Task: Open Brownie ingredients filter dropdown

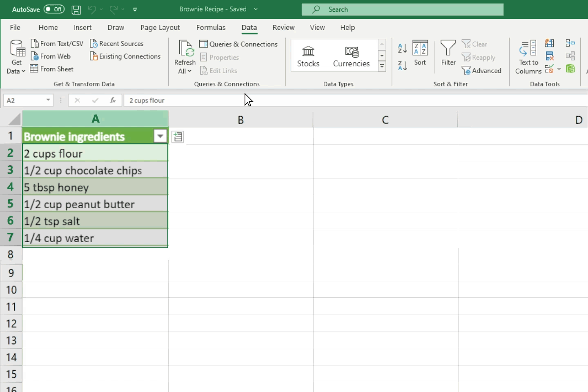Action: [160, 136]
